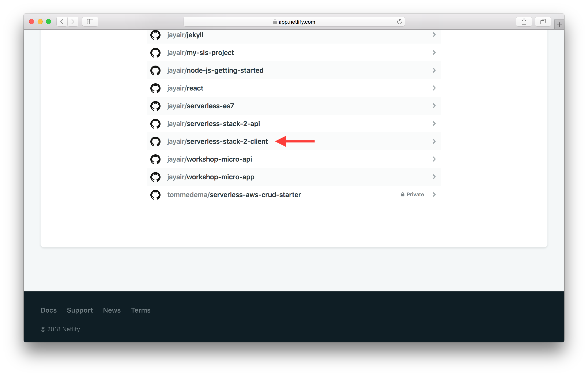Click the GitHub icon for jayair/serverless-es7
The image size is (588, 376).
pos(155,106)
